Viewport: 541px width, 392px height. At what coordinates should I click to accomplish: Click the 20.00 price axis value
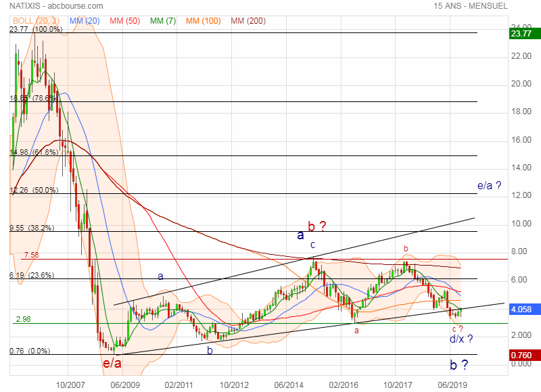[x=521, y=84]
